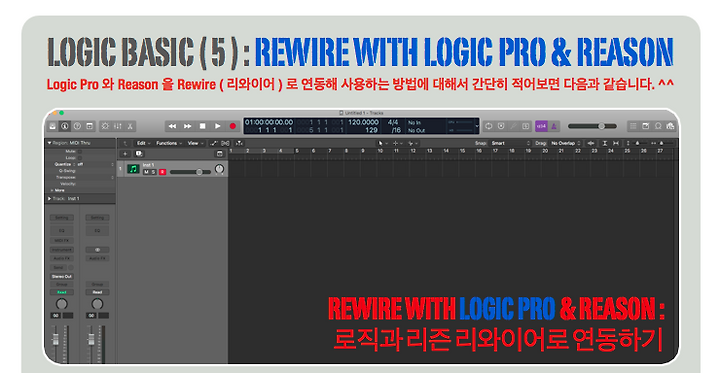Open Smart Controls dial button
The image size is (720, 373).
(105, 126)
